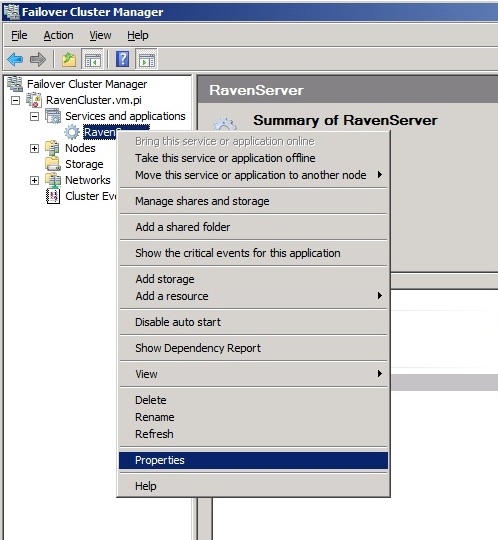
Task: Open submenu arrow for Move to another node
Action: (x=380, y=175)
